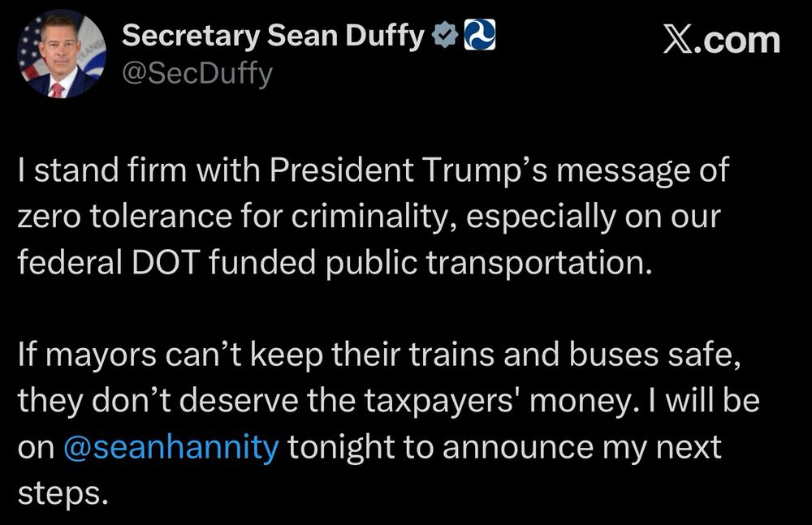Click the DOT affiliation badge icon
812x525 pixels.
[x=480, y=35]
